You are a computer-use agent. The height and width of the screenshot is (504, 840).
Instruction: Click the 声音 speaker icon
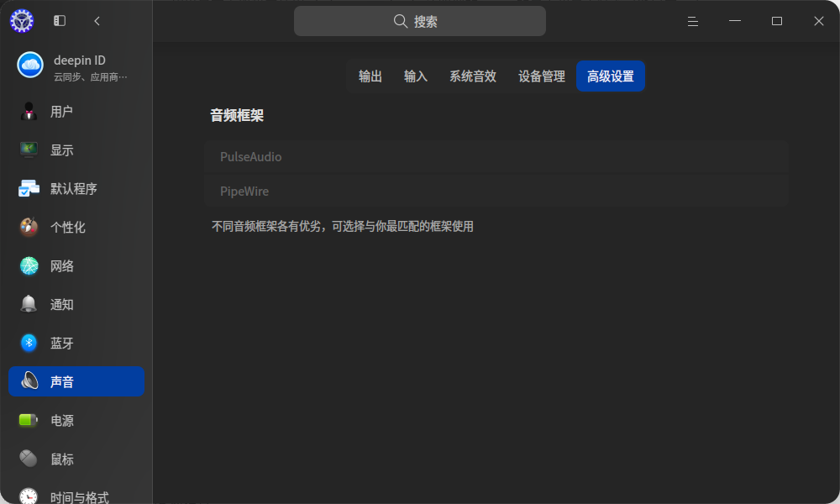[29, 381]
